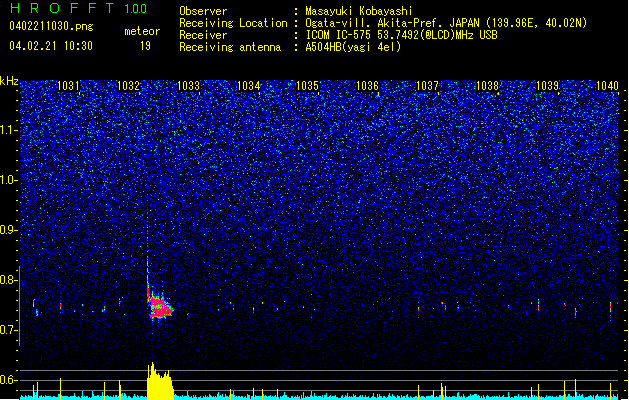Click the 0.9 kHz frequency axis label
Image resolution: width=629 pixels, height=400 pixels.
[x=9, y=230]
